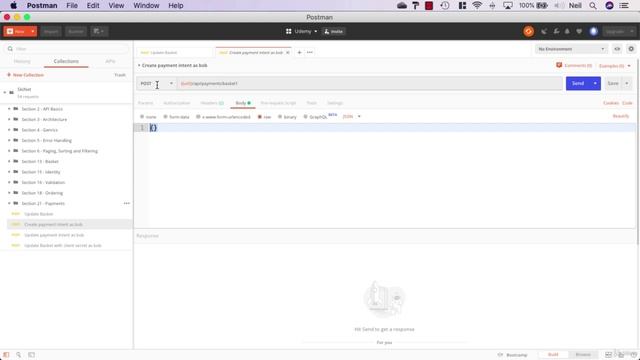Switch to the APIs sidebar tab
The image size is (640, 360).
coord(110,61)
